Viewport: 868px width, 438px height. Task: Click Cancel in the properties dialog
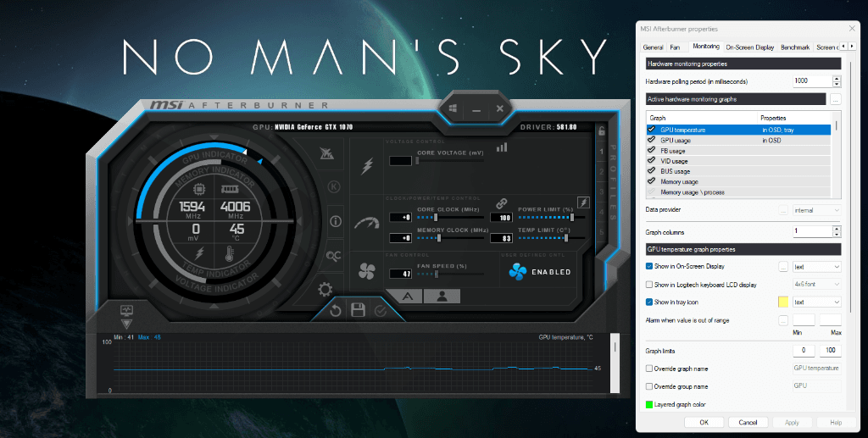click(x=748, y=422)
